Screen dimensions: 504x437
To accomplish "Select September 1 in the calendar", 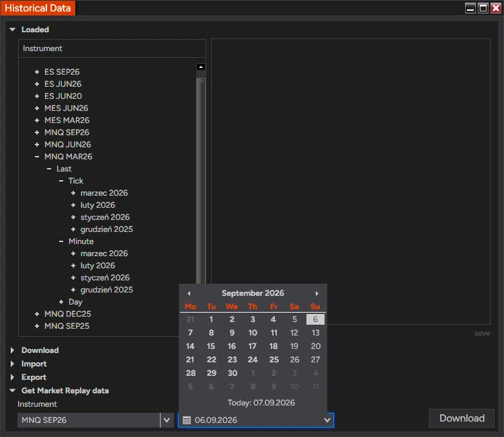I will click(x=211, y=319).
